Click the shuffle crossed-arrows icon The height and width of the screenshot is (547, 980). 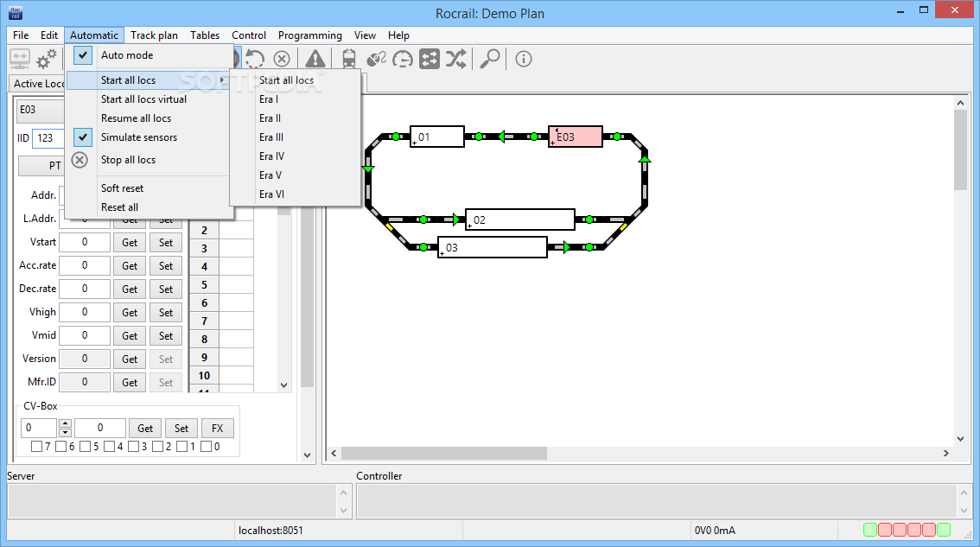(x=455, y=59)
